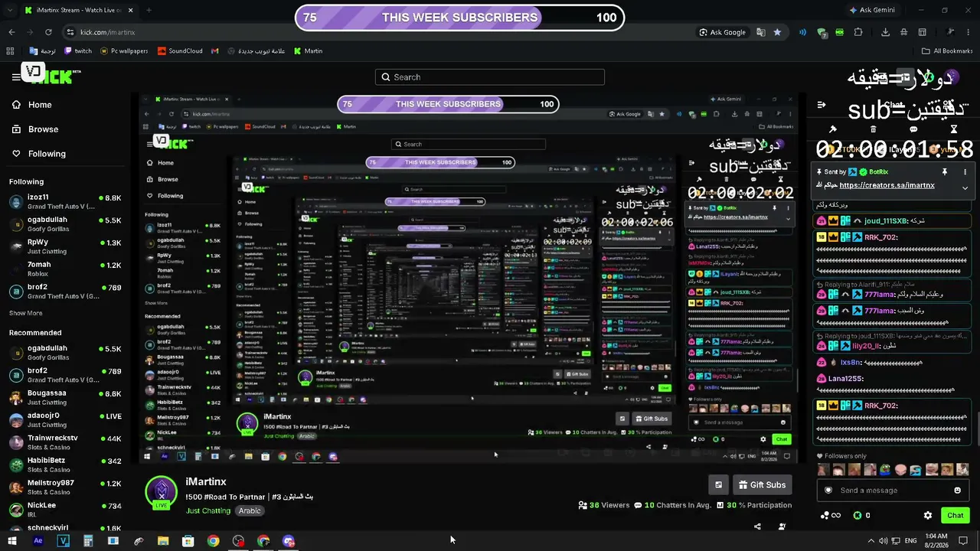Open the Translate this page icon
The width and height of the screenshot is (980, 551).
pos(760,32)
